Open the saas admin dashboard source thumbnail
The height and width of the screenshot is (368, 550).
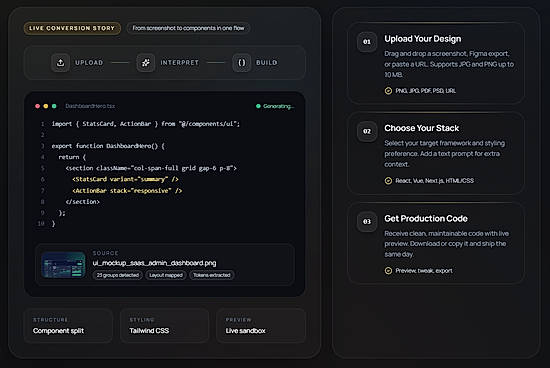(63, 265)
